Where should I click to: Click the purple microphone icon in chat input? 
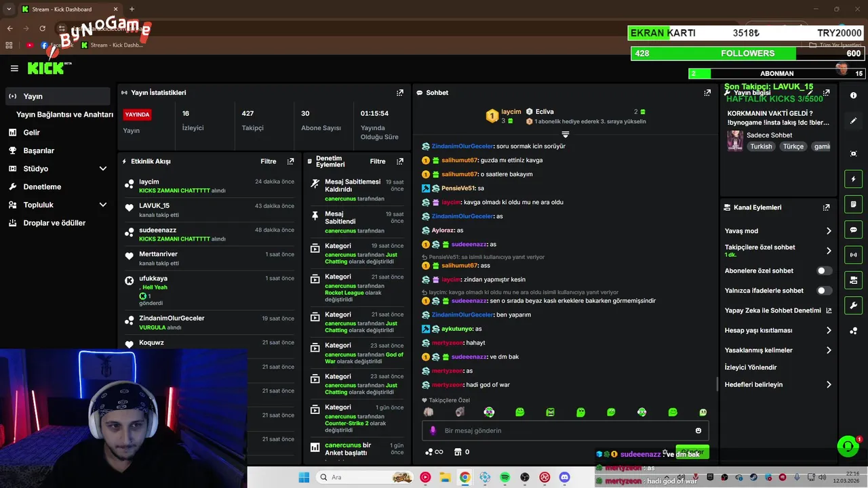pos(433,430)
